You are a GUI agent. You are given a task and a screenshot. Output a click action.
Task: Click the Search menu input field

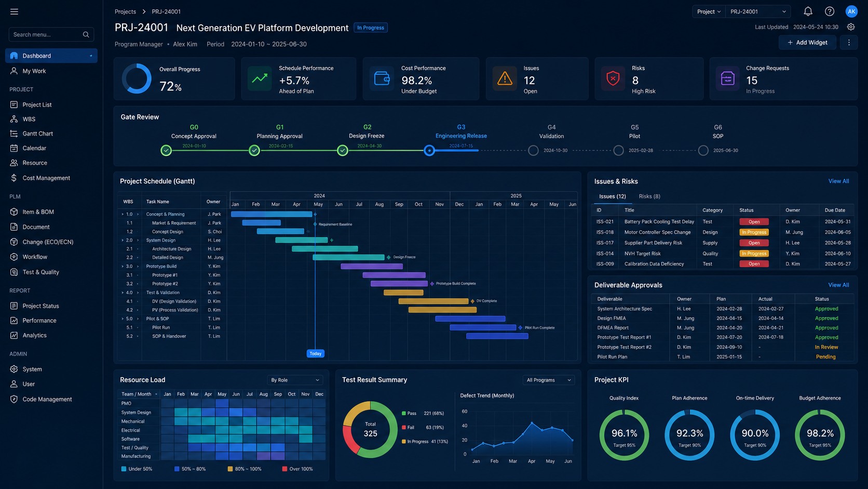(51, 34)
